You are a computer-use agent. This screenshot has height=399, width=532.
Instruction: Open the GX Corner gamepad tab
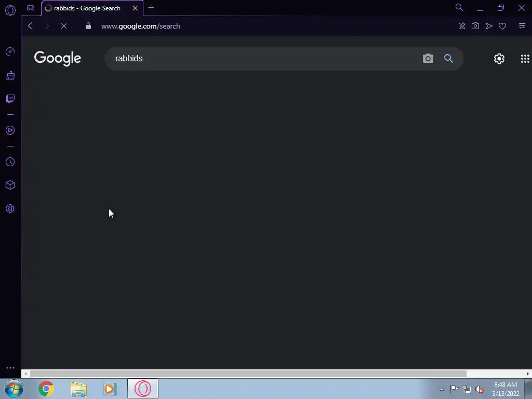(x=31, y=8)
